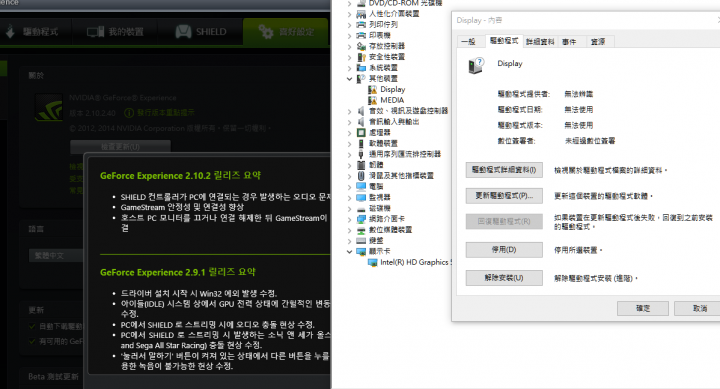Click the 電腦 computer icon
Viewport: 720px width, 389px height.
coord(361,186)
